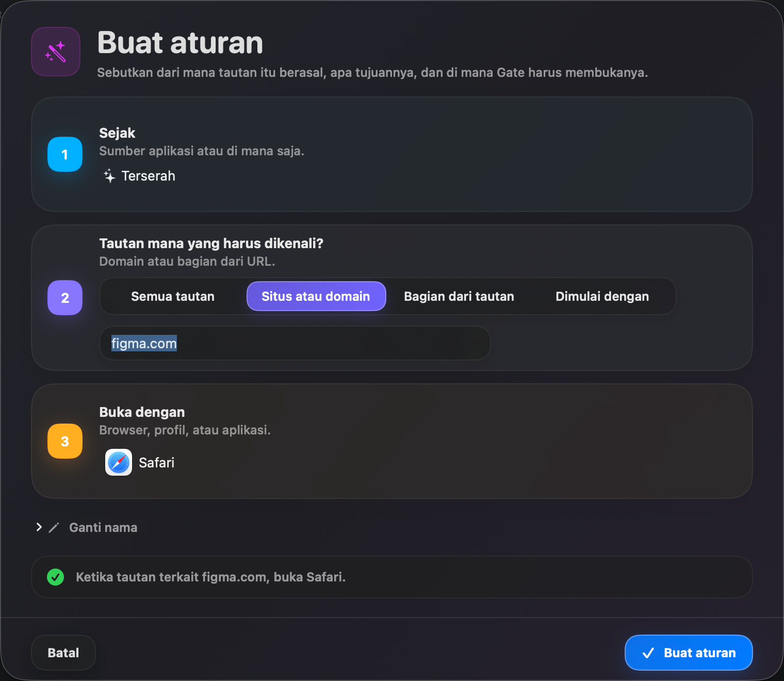Click 'Domain atau bagian dari URL.' text
This screenshot has height=681, width=784.
click(x=187, y=262)
